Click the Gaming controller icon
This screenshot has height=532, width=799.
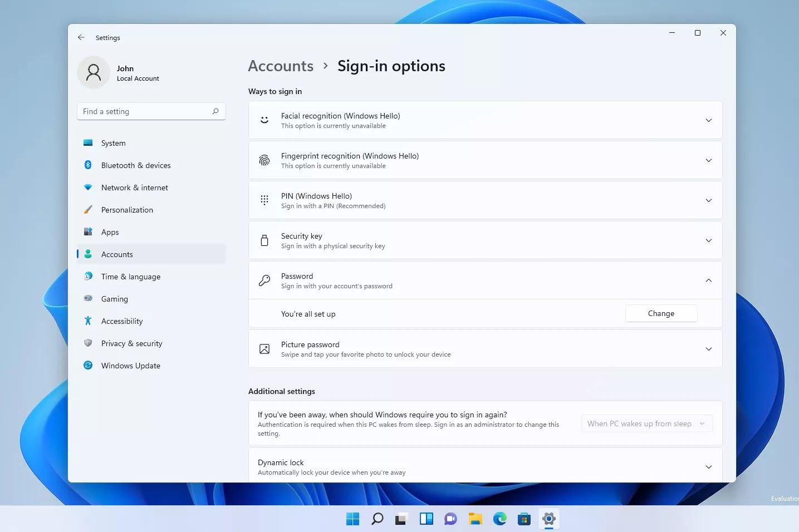pos(88,298)
